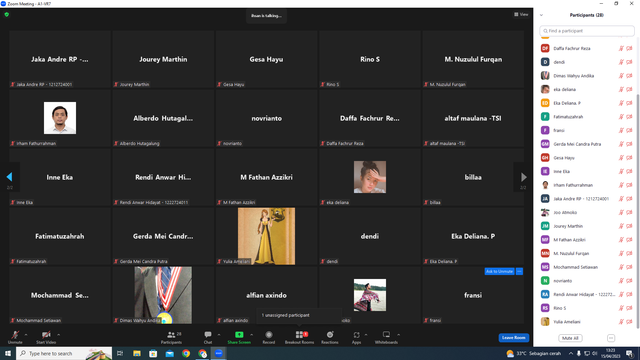Click muted mic icon beside fransi in list
640x360 pixels.
pyautogui.click(x=621, y=130)
